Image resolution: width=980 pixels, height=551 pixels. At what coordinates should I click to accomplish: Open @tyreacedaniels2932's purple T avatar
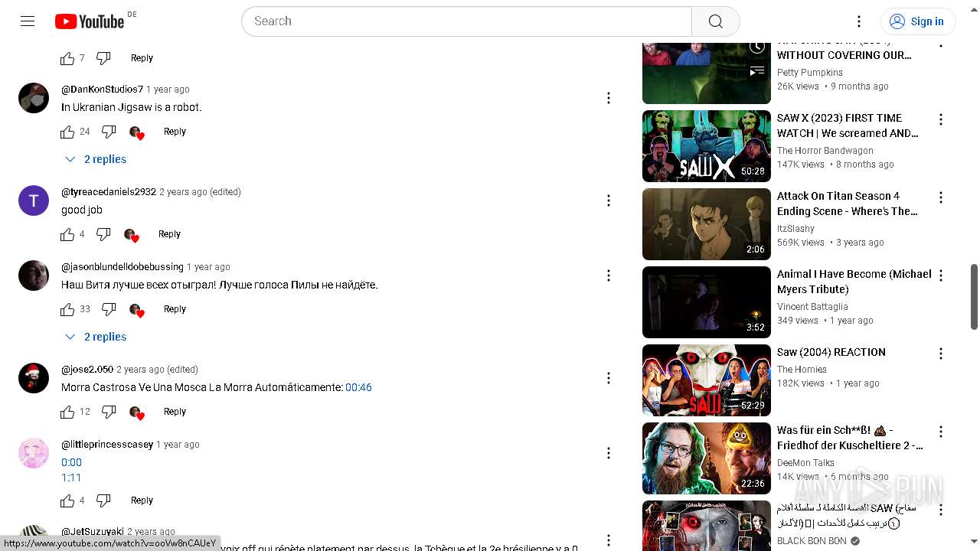coord(34,201)
